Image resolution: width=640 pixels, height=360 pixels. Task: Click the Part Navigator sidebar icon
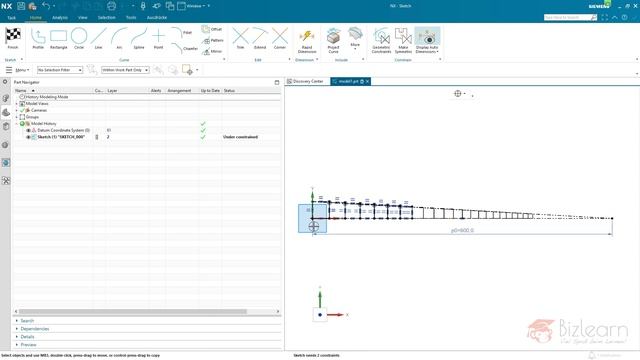pos(6,113)
